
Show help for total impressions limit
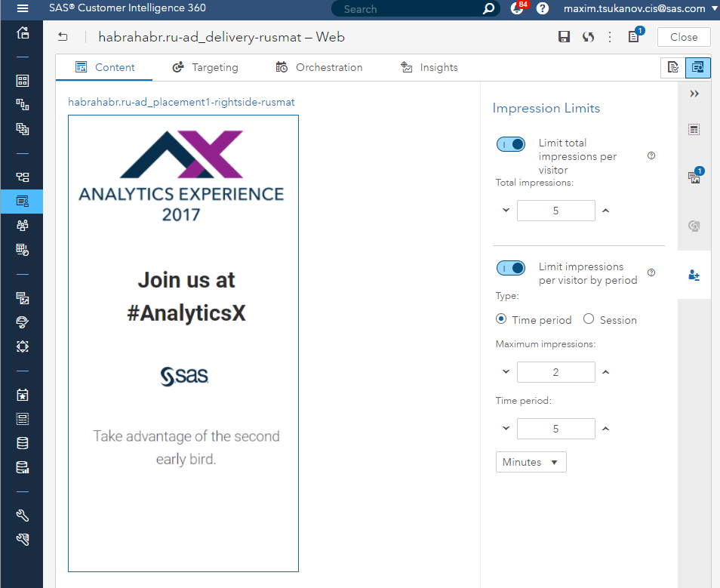point(651,155)
